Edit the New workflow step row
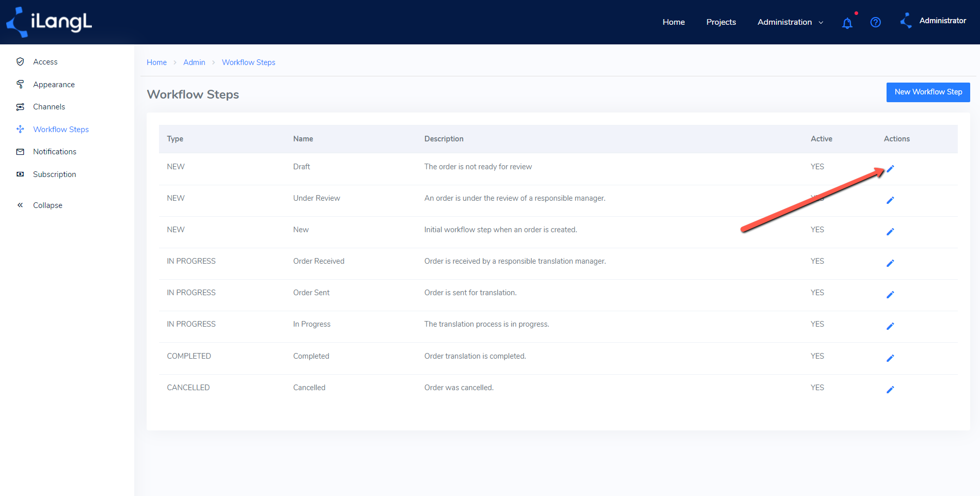Viewport: 980px width, 496px height. pyautogui.click(x=890, y=232)
